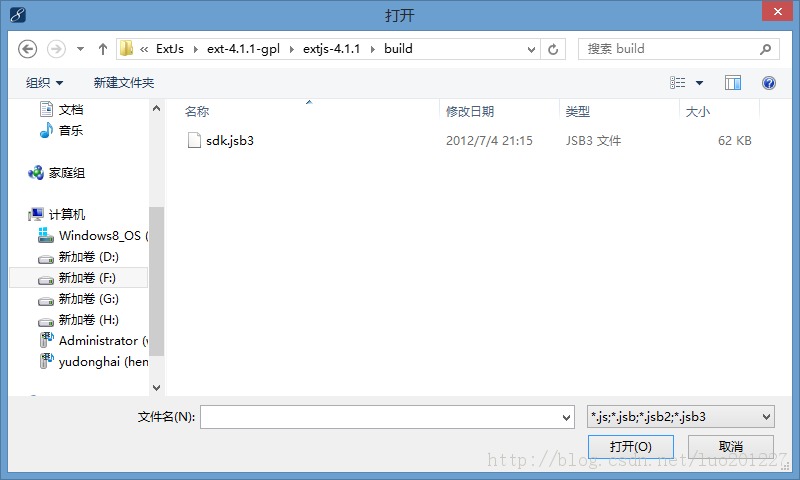Go up one folder level
The height and width of the screenshot is (480, 800).
(103, 49)
